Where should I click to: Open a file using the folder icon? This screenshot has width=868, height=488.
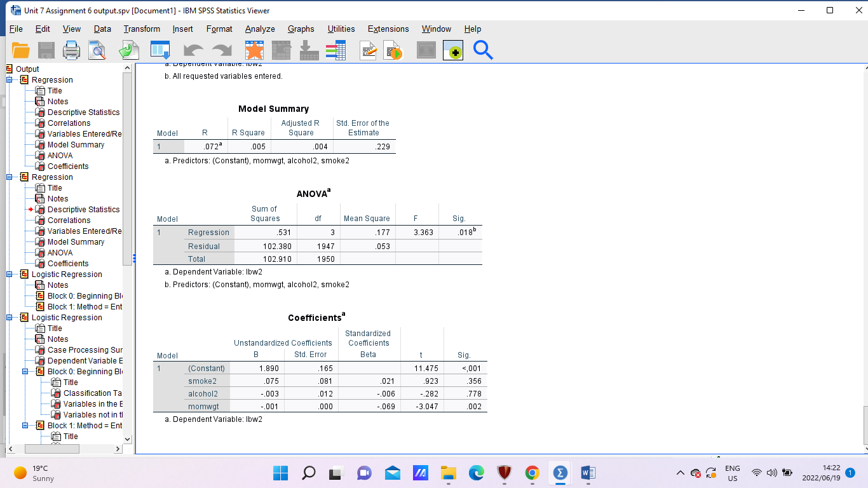[21, 50]
